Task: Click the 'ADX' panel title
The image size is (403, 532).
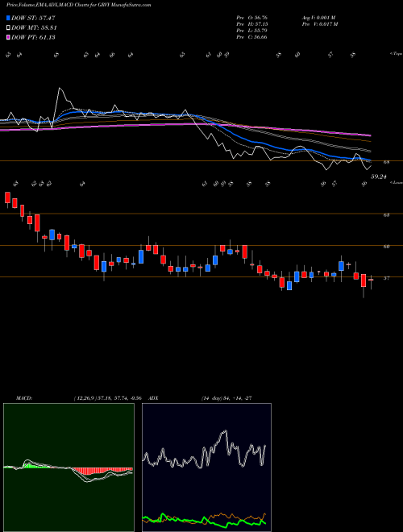Action: click(x=154, y=398)
